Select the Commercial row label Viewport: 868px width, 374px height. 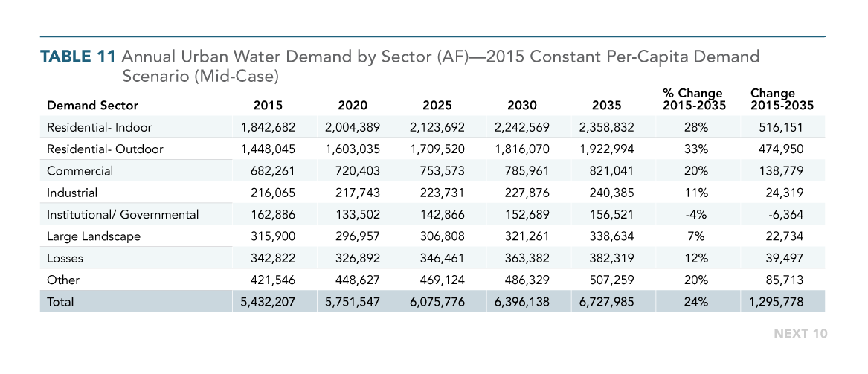[x=80, y=171]
